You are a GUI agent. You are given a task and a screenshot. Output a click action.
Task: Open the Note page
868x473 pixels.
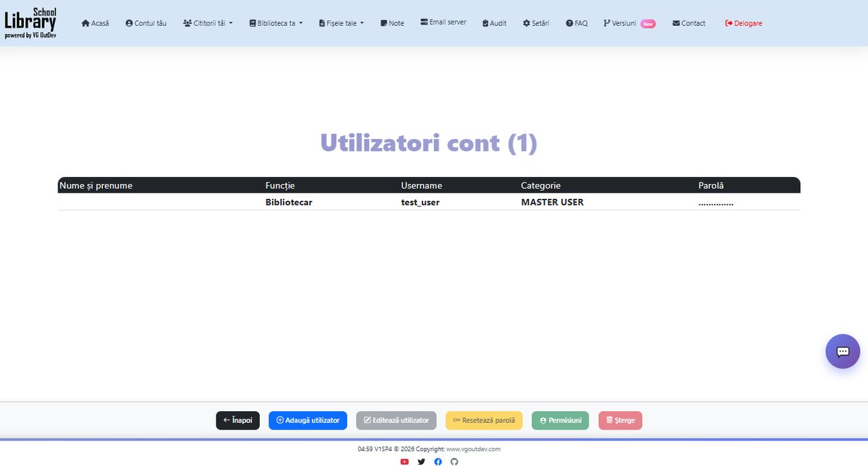pos(392,23)
